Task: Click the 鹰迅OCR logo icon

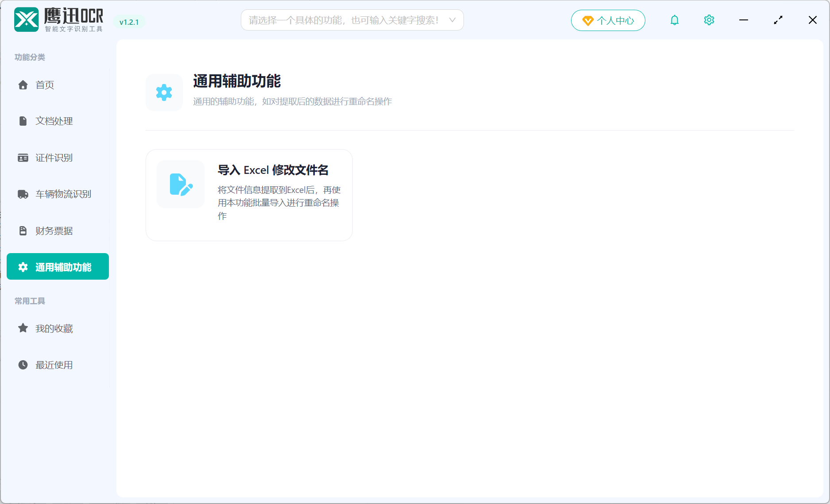Action: click(x=27, y=20)
